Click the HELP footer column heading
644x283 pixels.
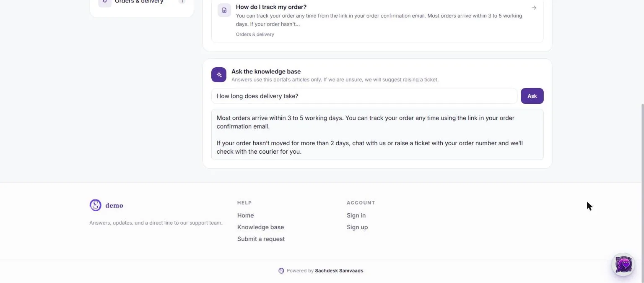pos(244,203)
